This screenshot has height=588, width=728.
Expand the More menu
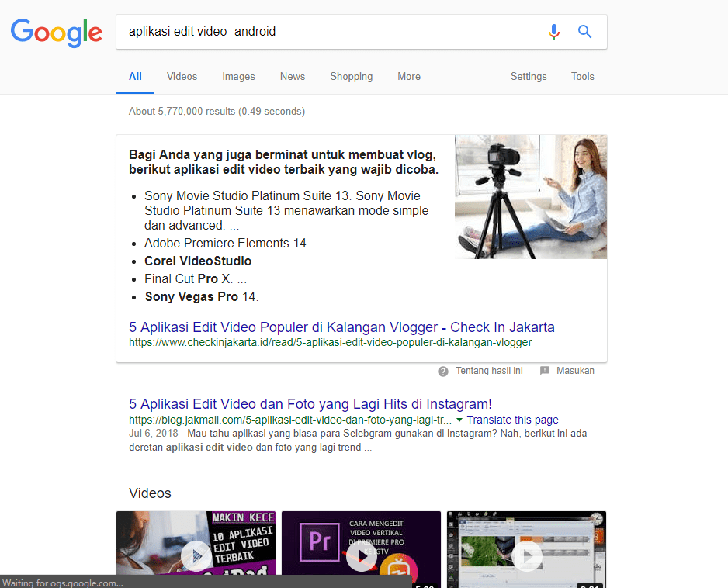[409, 77]
